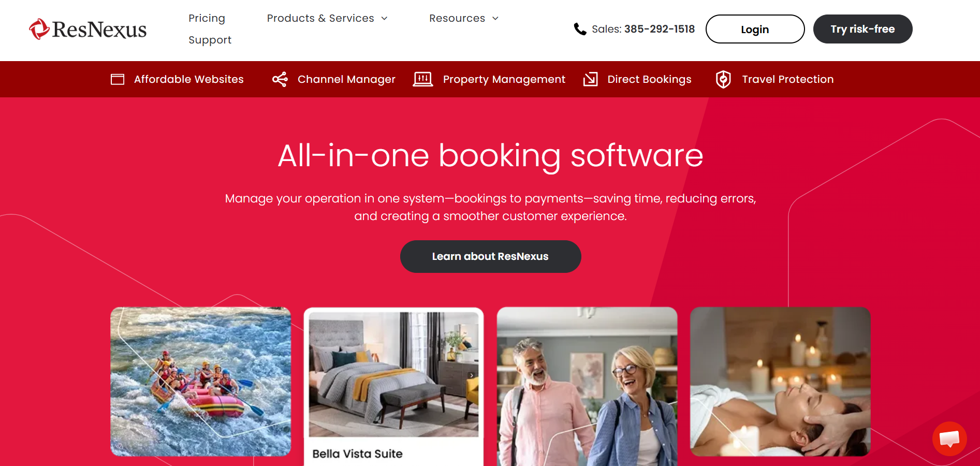Click the Direct Bookings arrow icon
980x466 pixels.
pos(591,79)
